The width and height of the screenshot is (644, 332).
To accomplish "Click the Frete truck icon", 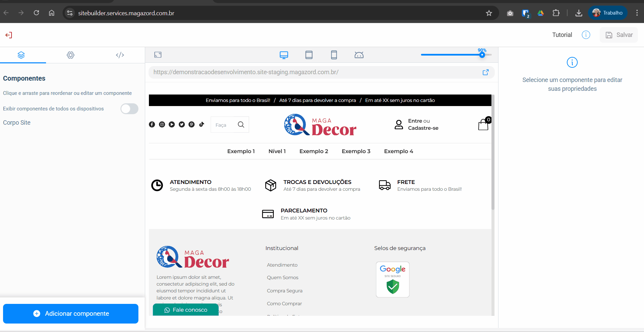I will pos(385,185).
